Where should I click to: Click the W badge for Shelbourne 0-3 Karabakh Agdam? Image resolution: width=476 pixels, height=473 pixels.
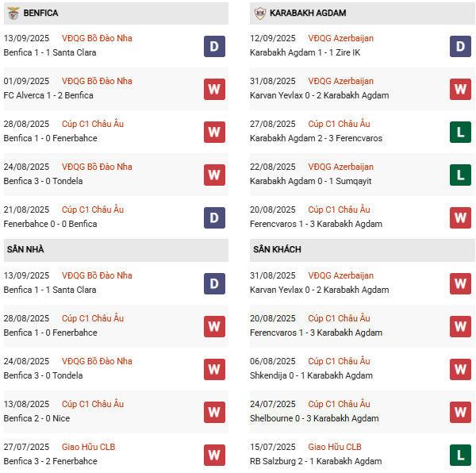tap(460, 412)
